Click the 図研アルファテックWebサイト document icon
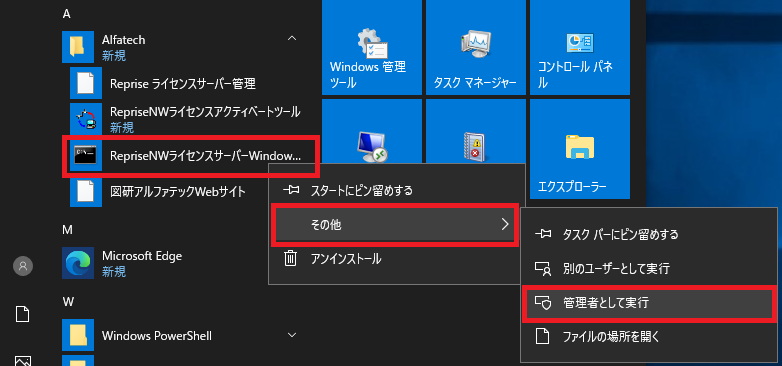Screen dimensions: 782x366 (86, 191)
